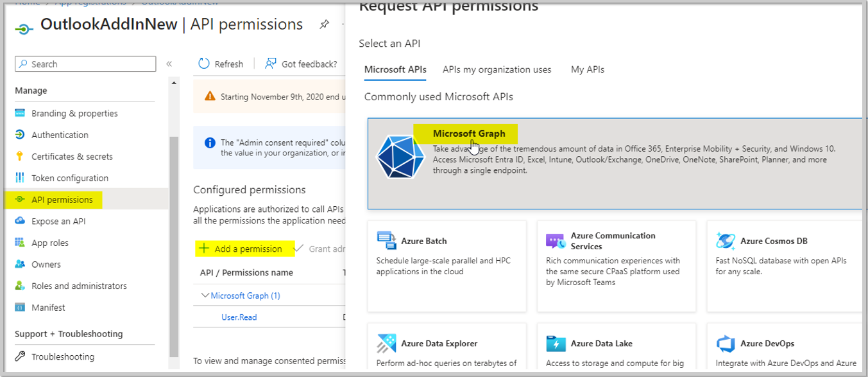Click the Support + Troubleshooting section header
Screen dimensions: 868x377
point(69,334)
